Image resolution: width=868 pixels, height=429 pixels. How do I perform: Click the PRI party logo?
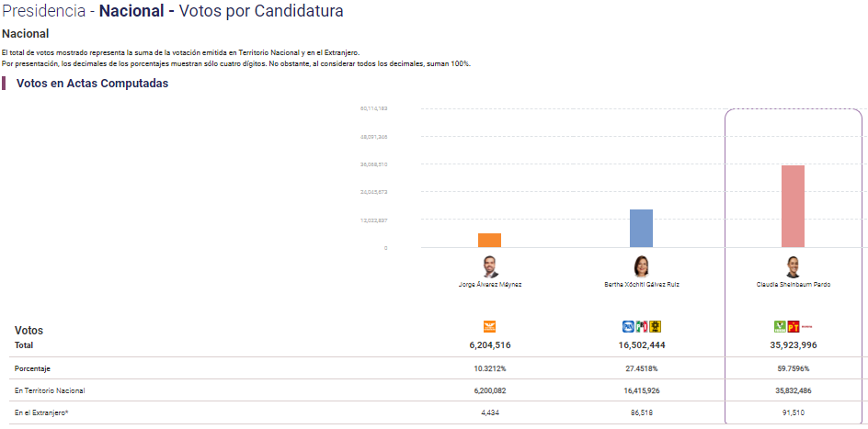tap(642, 327)
